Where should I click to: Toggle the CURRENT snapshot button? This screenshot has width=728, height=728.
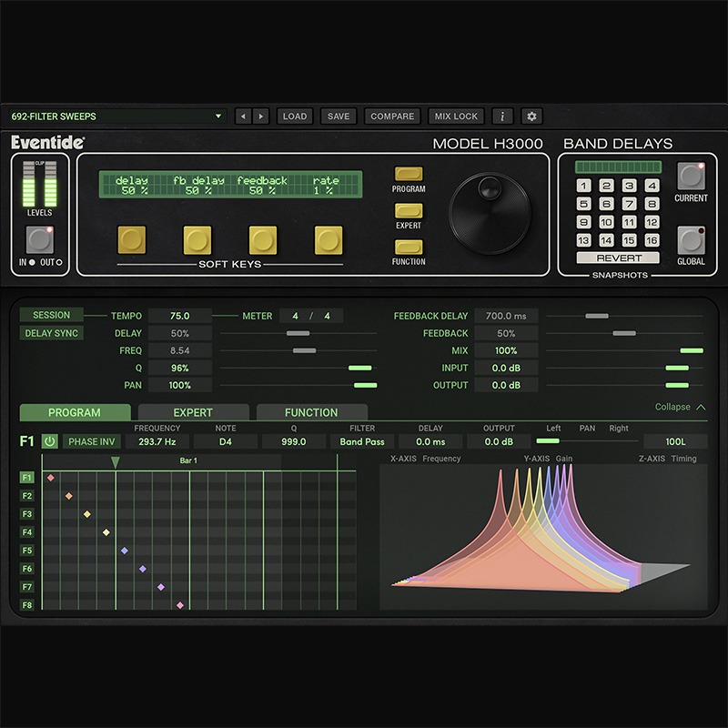click(691, 176)
